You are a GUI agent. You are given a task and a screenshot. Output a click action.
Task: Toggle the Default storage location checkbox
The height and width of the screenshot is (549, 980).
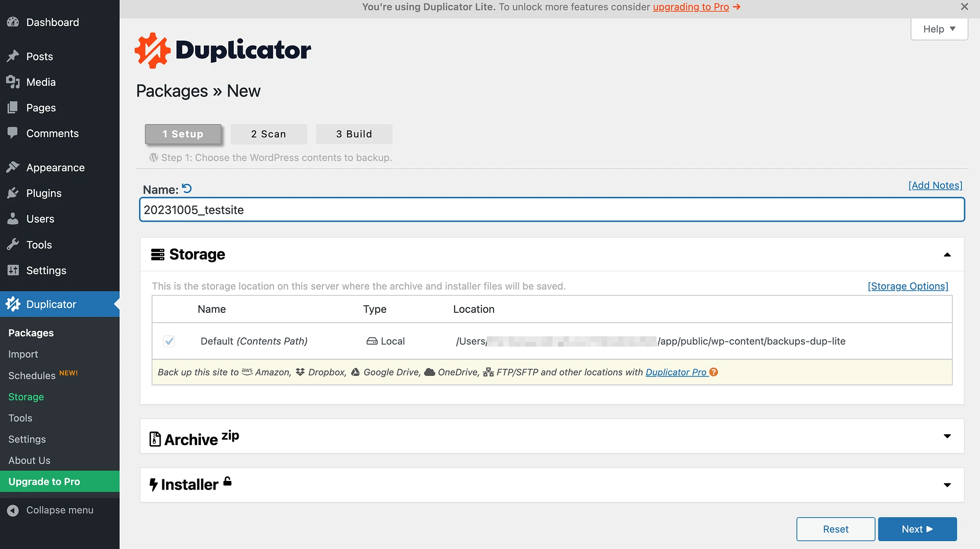pos(169,341)
